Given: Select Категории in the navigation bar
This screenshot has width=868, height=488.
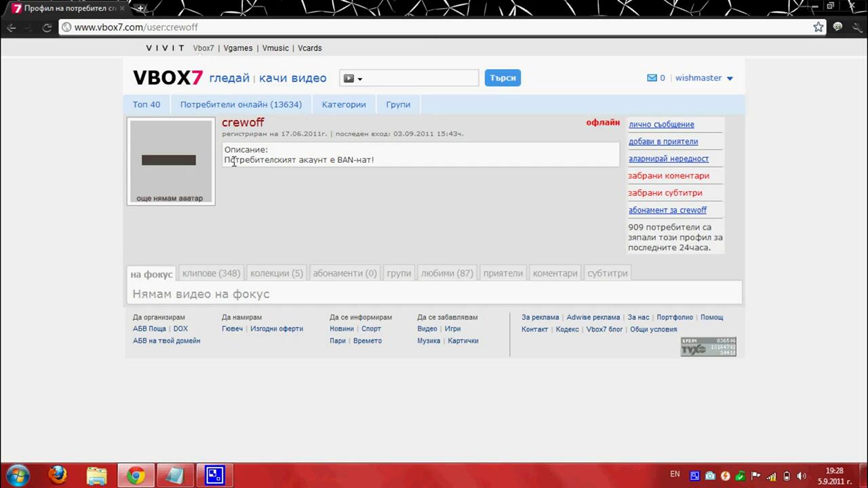Looking at the screenshot, I should tap(344, 104).
